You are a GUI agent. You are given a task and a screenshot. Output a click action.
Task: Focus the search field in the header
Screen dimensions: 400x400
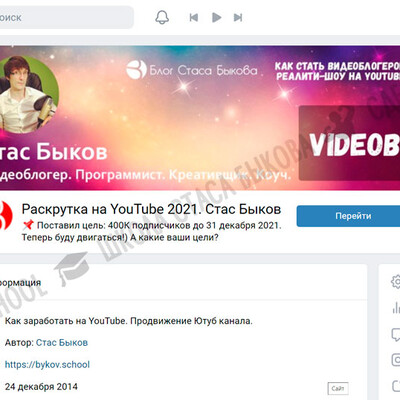click(66, 17)
